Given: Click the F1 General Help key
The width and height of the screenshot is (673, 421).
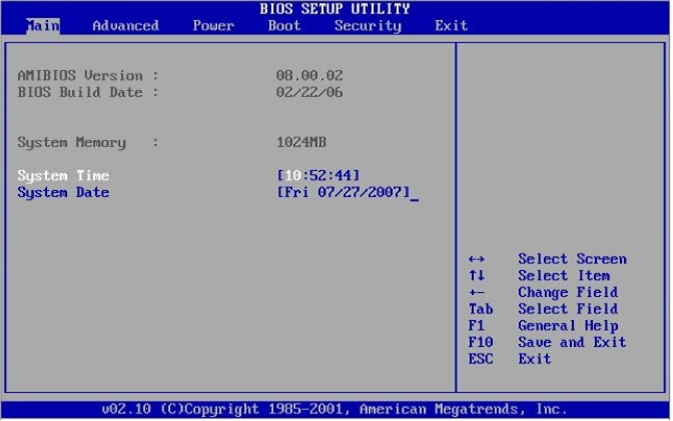Looking at the screenshot, I should click(x=476, y=326).
